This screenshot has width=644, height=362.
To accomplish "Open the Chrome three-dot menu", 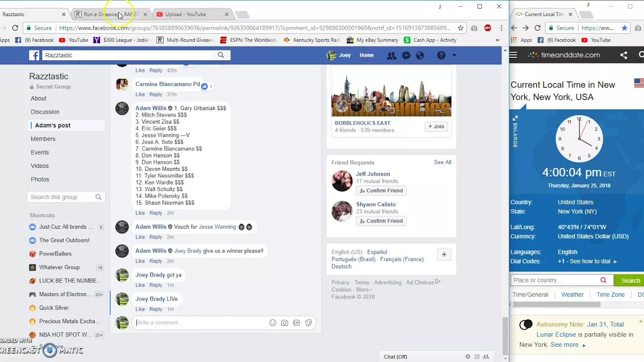I will (501, 28).
